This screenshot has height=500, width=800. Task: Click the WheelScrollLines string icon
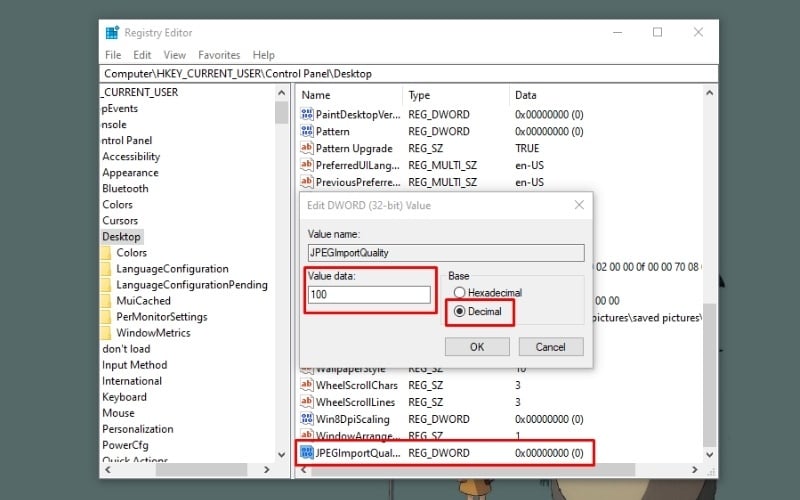tap(307, 402)
